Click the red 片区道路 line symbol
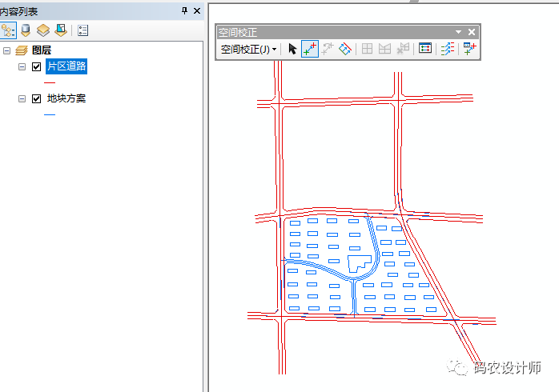The image size is (559, 392). (50, 82)
